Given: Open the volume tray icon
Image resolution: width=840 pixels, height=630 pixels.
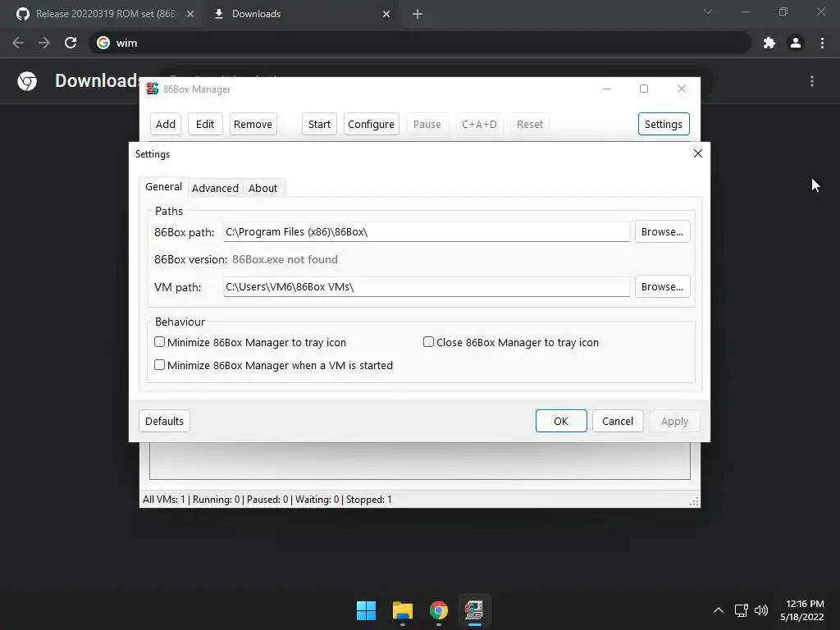Looking at the screenshot, I should pyautogui.click(x=760, y=610).
